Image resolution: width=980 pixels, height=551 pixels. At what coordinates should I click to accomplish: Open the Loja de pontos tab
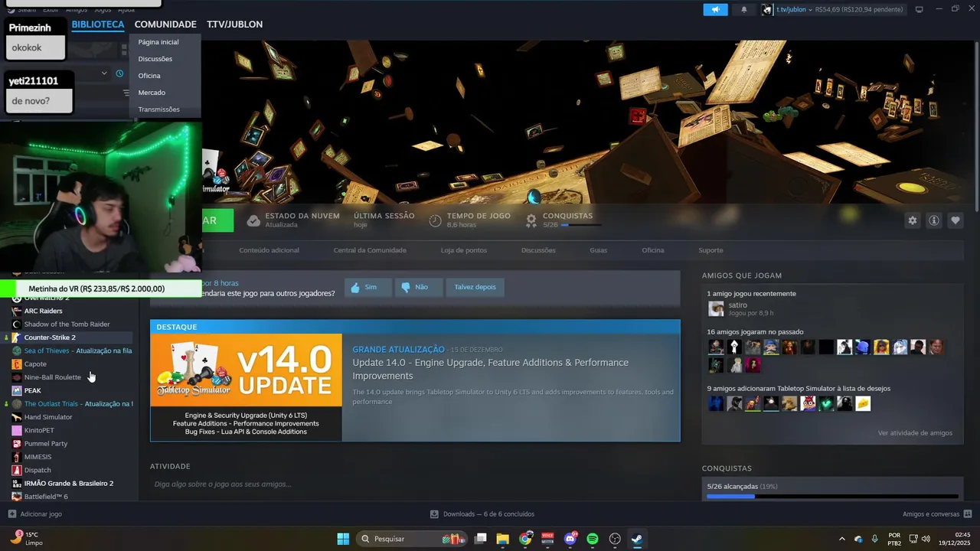coord(464,250)
